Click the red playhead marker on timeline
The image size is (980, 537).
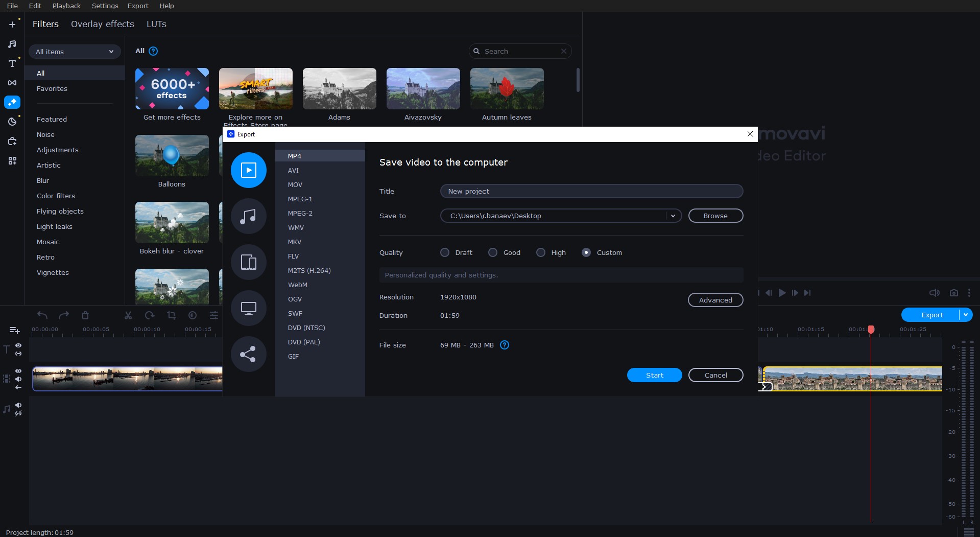[871, 330]
